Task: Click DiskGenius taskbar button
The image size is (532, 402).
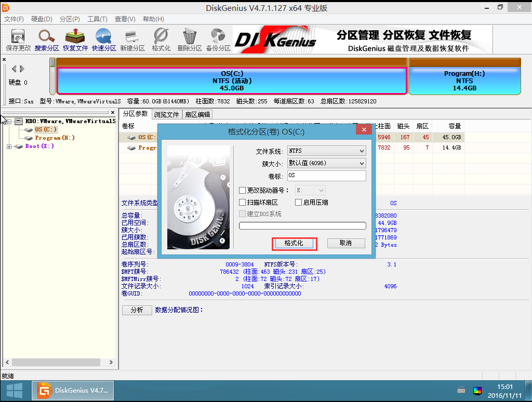Action: [x=73, y=391]
